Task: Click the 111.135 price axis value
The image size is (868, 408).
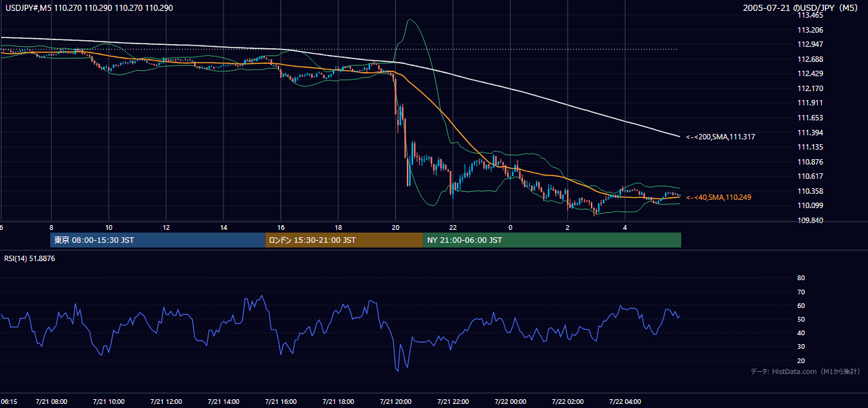Action: [x=810, y=147]
